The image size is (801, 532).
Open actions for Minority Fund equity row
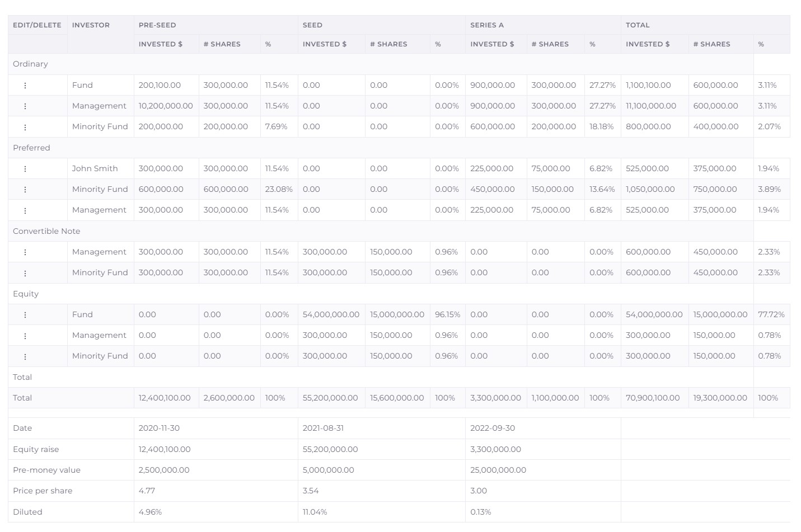(x=26, y=356)
